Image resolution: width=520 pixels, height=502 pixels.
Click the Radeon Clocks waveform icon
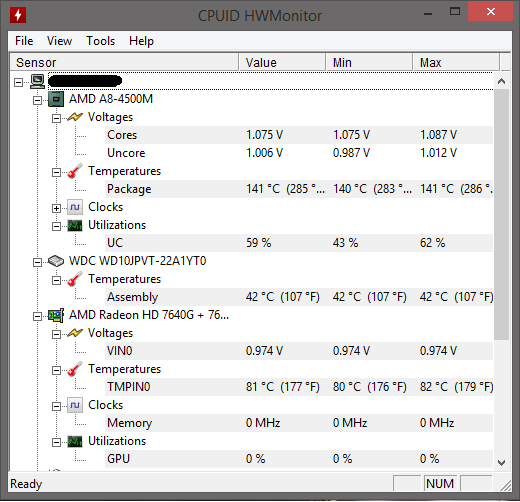pyautogui.click(x=75, y=405)
